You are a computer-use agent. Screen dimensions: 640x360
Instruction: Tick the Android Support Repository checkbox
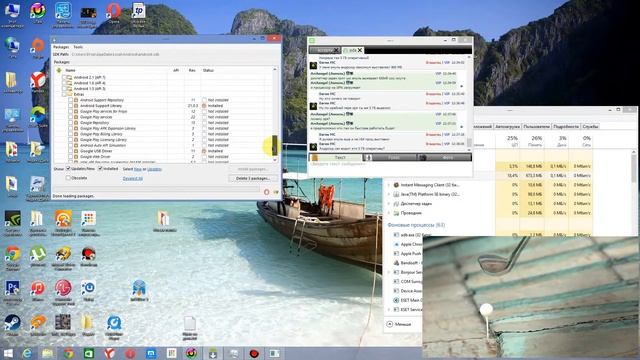[70, 100]
